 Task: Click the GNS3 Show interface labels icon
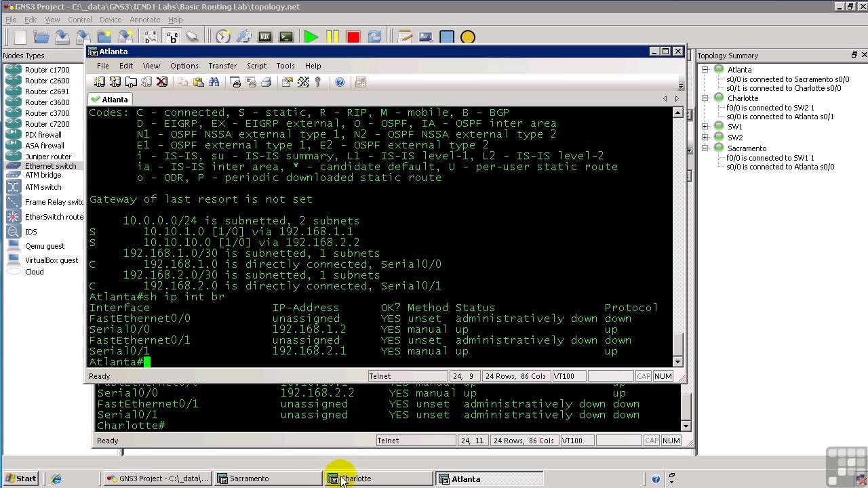pos(150,37)
